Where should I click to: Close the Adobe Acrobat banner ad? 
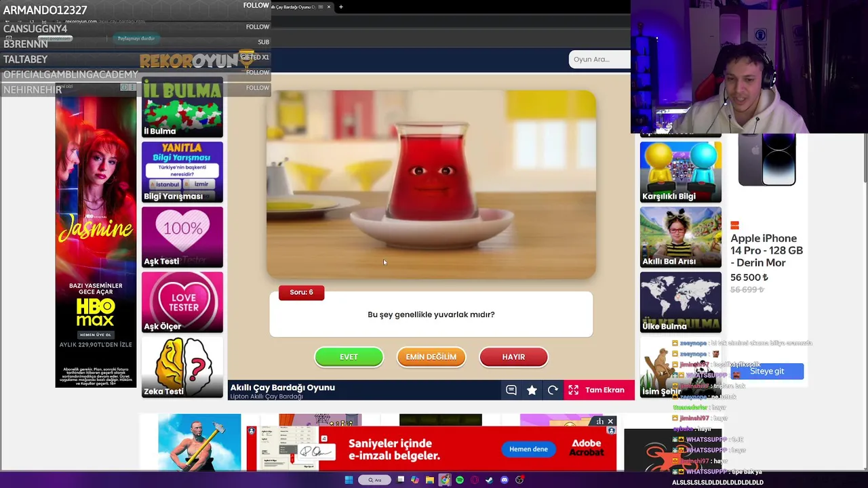(610, 422)
